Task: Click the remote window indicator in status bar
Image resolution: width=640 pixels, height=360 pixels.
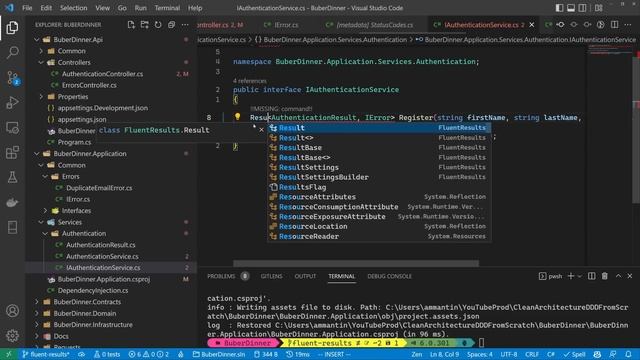Action: point(9,354)
